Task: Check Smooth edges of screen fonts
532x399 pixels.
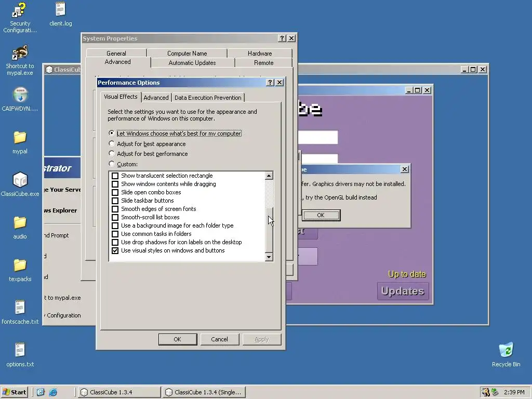Action: (x=115, y=209)
